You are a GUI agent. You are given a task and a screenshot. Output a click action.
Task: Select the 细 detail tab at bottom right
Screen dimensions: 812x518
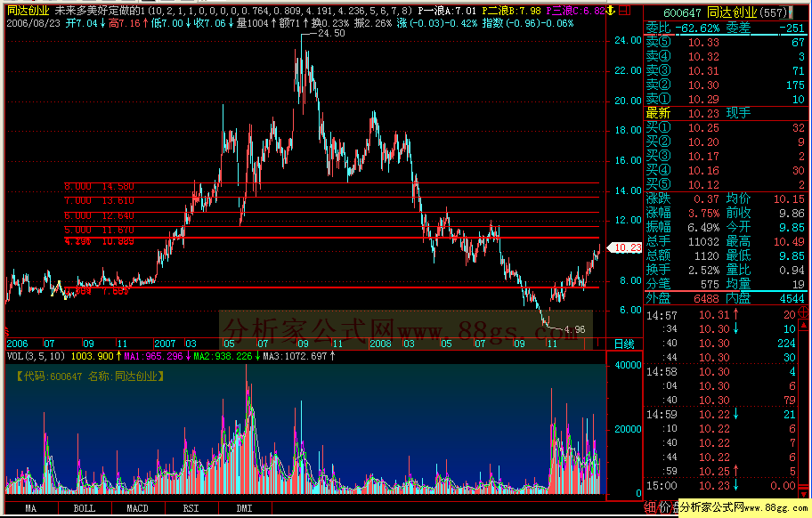pos(651,507)
